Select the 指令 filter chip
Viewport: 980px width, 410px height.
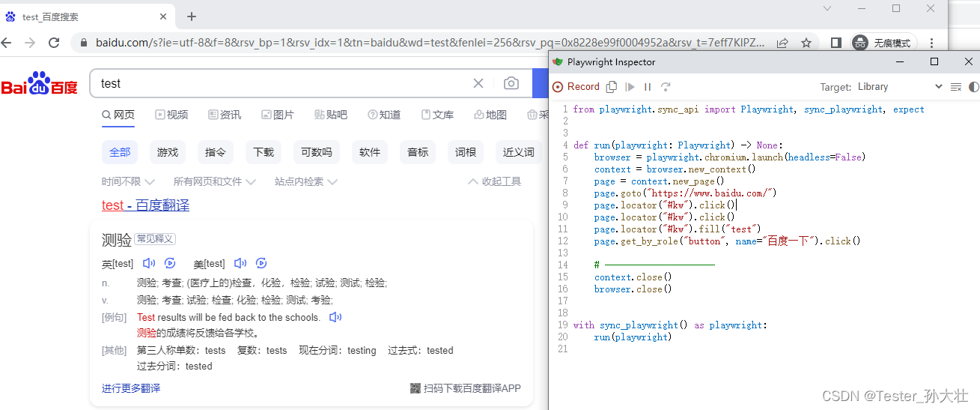coord(216,152)
